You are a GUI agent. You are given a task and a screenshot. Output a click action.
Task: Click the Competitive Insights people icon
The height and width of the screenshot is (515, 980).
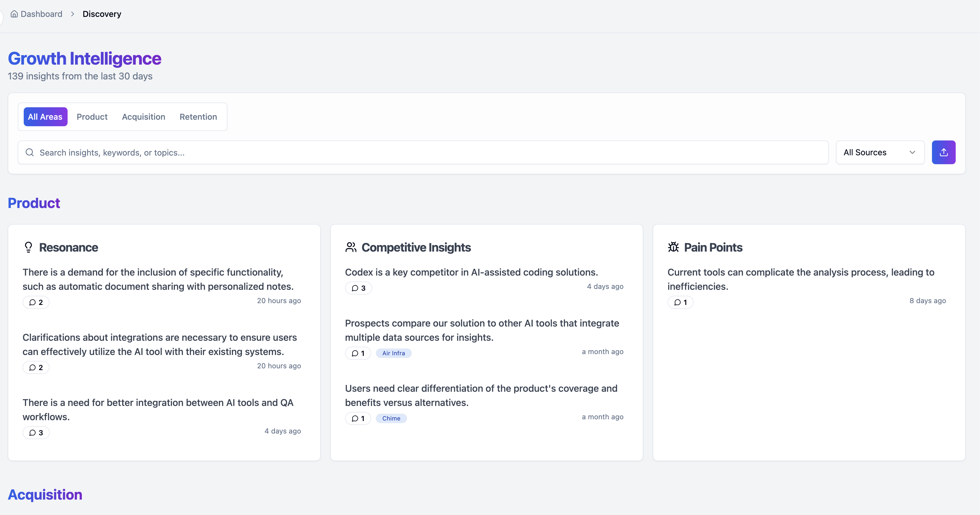pos(350,247)
